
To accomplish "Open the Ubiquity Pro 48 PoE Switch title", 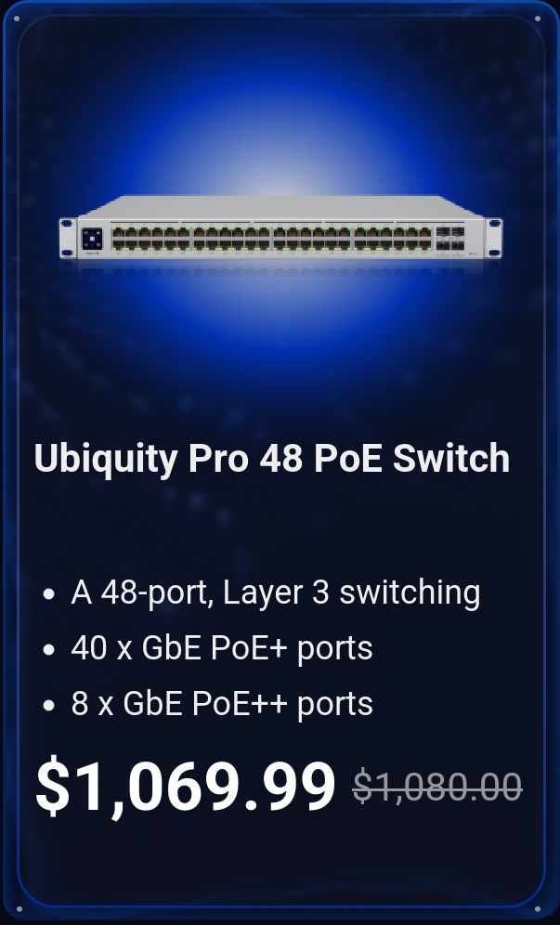I will [272, 460].
